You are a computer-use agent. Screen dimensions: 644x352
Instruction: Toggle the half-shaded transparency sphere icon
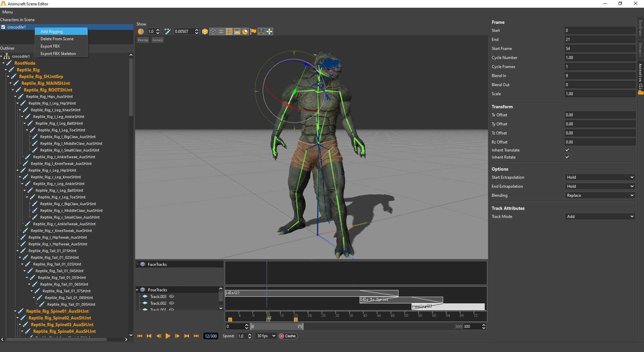pos(141,32)
